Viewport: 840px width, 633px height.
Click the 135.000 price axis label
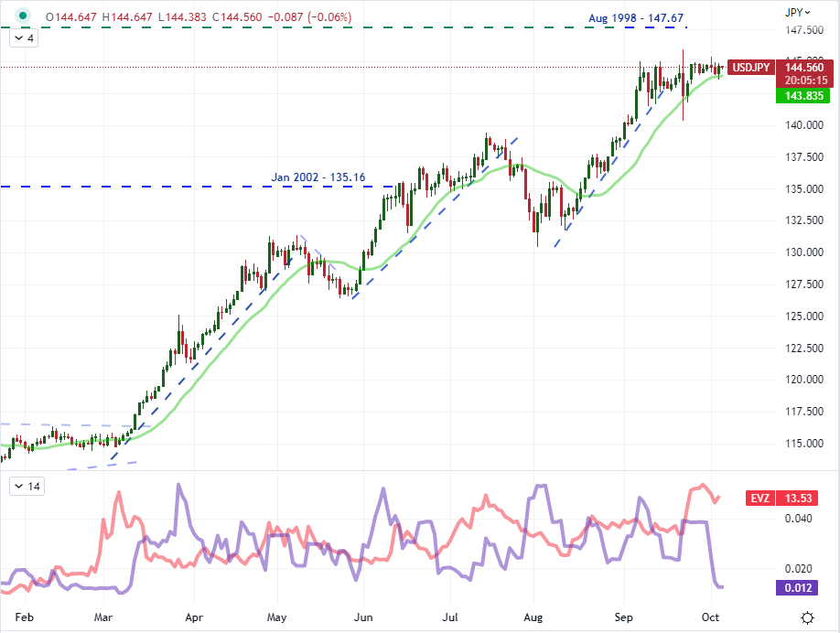[x=804, y=188]
